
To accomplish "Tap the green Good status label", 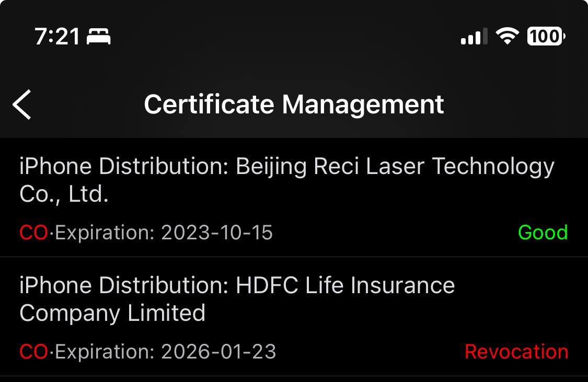I will [x=543, y=233].
